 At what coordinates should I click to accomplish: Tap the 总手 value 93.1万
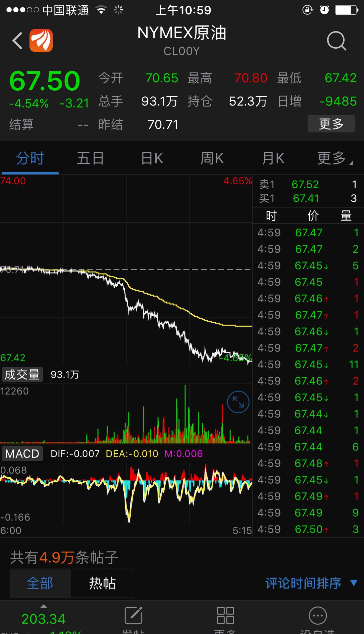point(159,101)
